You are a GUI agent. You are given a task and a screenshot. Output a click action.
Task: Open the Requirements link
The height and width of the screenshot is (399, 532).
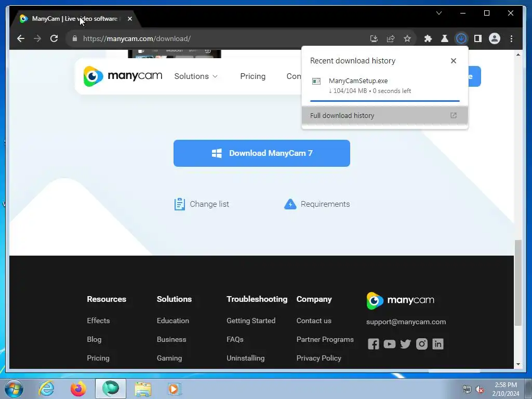click(317, 204)
